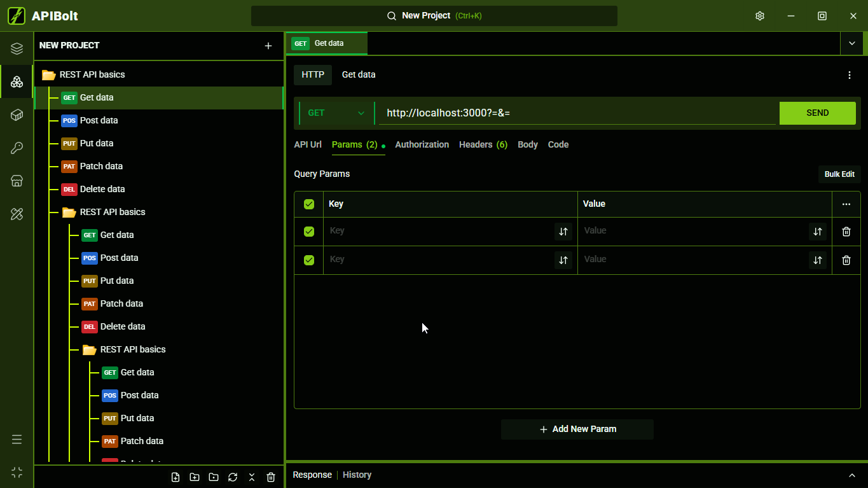Click the request URL input field
The height and width of the screenshot is (488, 868).
point(577,113)
